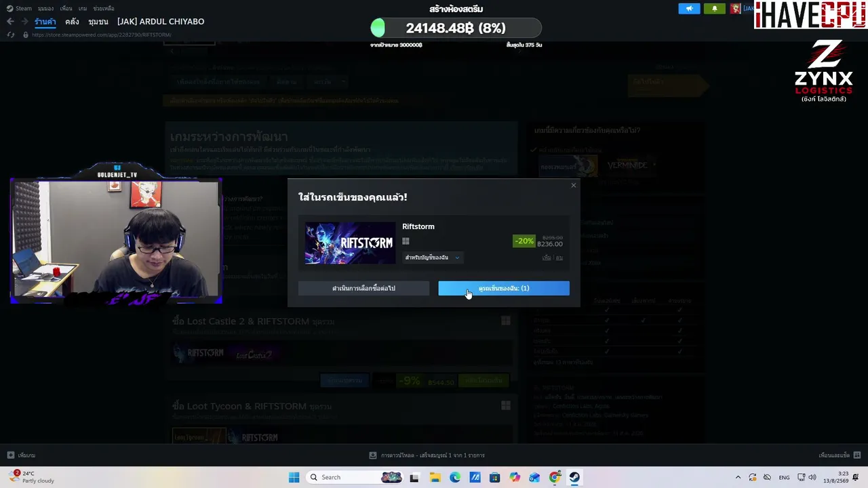The height and width of the screenshot is (488, 868).
Task: Open File Explorer from the taskbar
Action: click(x=435, y=477)
